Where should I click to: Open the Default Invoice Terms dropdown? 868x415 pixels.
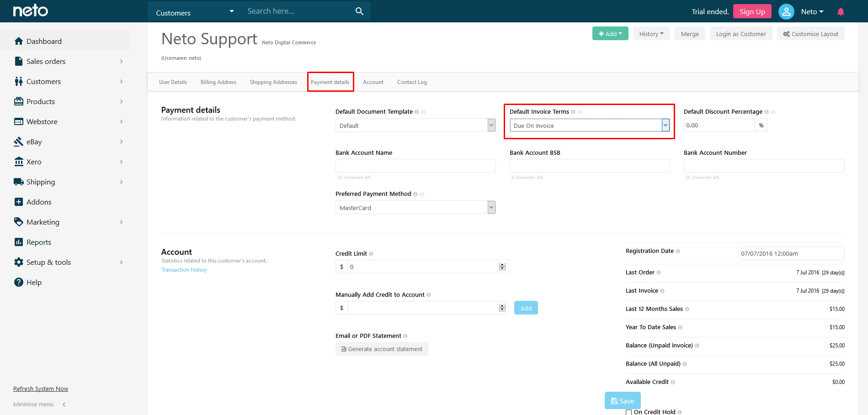[x=590, y=125]
